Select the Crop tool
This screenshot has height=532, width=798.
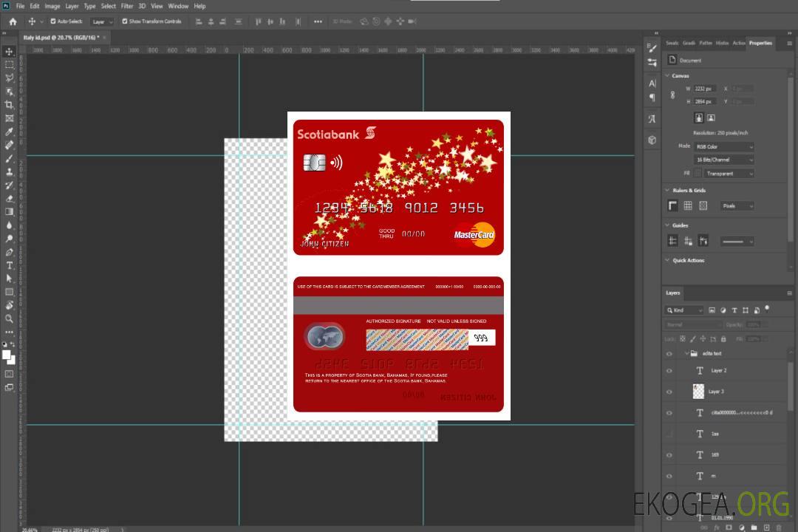coord(10,105)
